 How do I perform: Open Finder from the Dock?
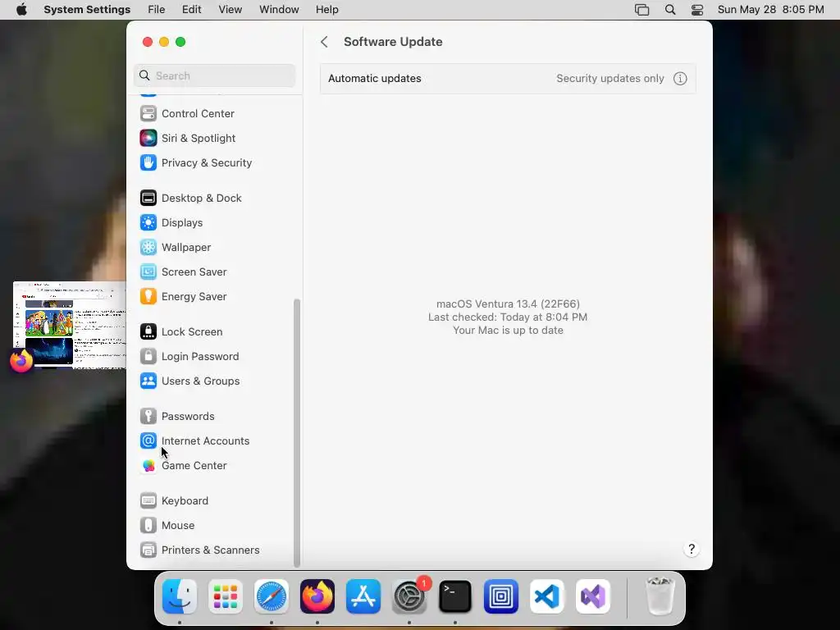[180, 596]
